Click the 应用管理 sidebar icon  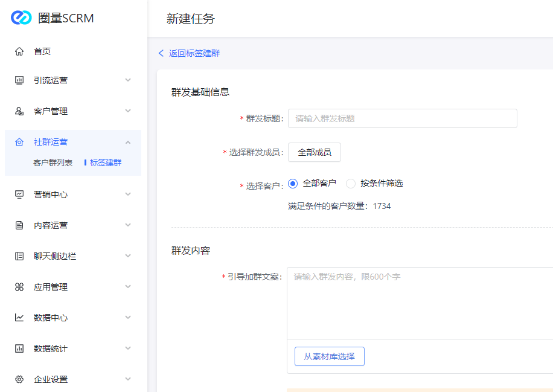click(19, 287)
